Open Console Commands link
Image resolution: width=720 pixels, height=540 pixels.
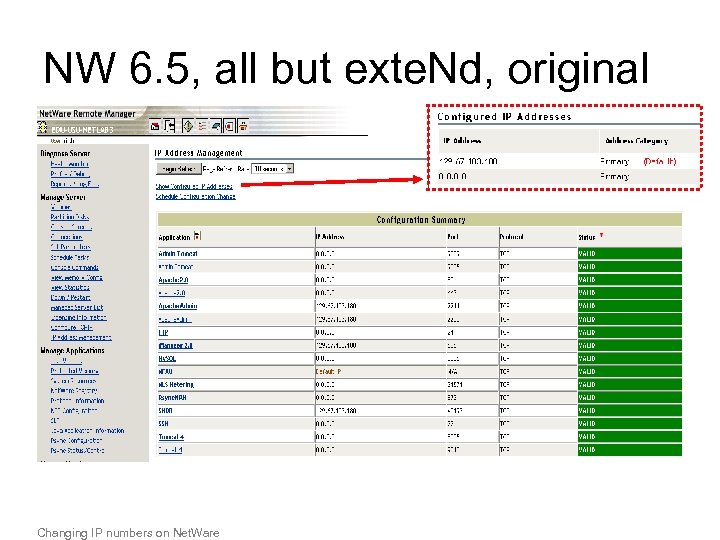pos(74,267)
